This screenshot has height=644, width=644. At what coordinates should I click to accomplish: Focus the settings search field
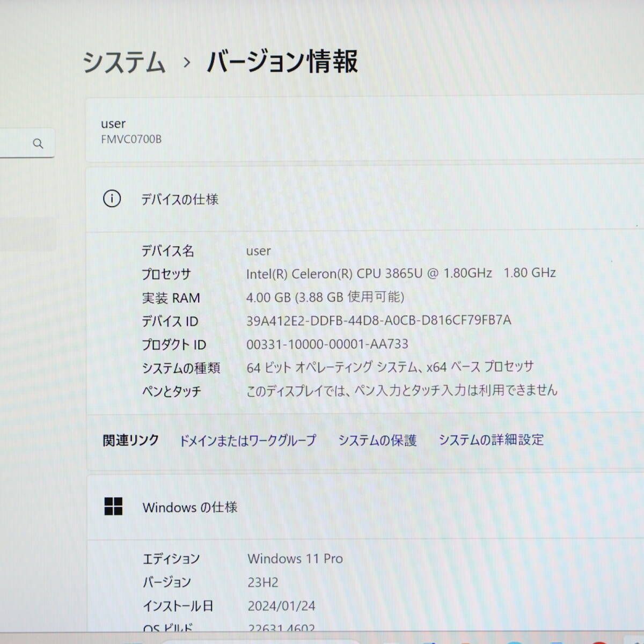point(27,143)
